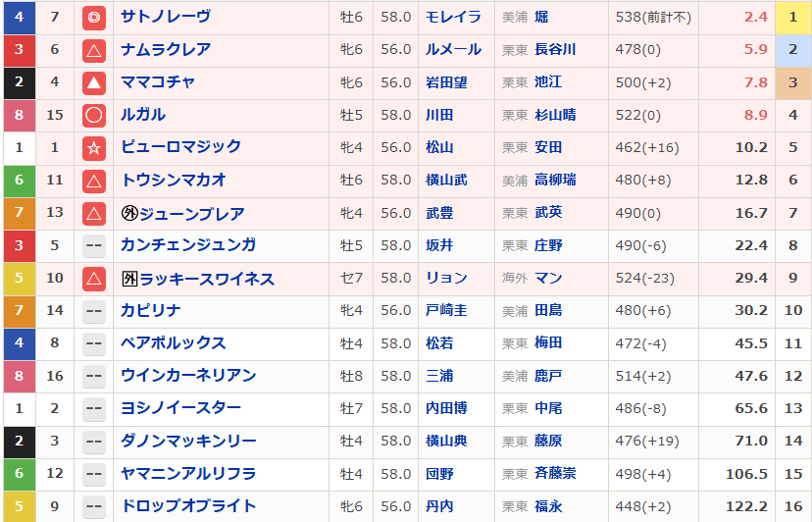The width and height of the screenshot is (812, 522).
Task: Open jockey ルメール's profile link
Action: tap(452, 50)
